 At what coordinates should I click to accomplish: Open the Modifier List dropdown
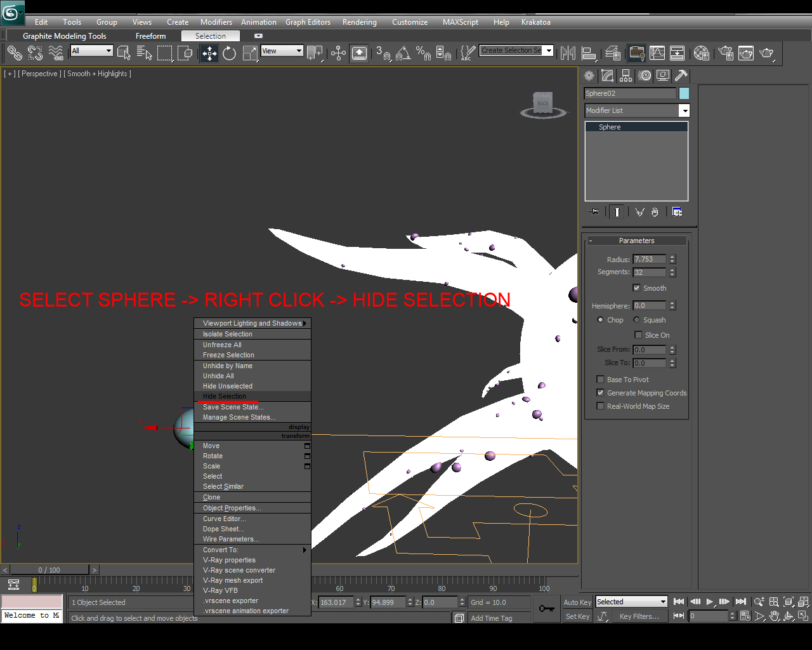tap(637, 110)
